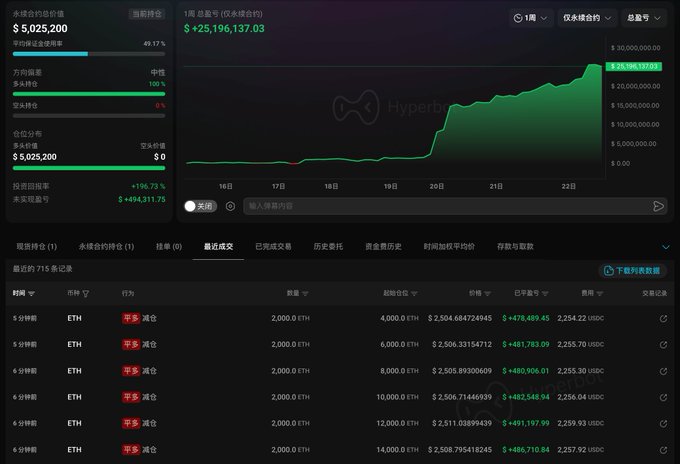The width and height of the screenshot is (680, 464).
Task: Toggle the 关闭 barrage switch
Action: pyautogui.click(x=200, y=206)
